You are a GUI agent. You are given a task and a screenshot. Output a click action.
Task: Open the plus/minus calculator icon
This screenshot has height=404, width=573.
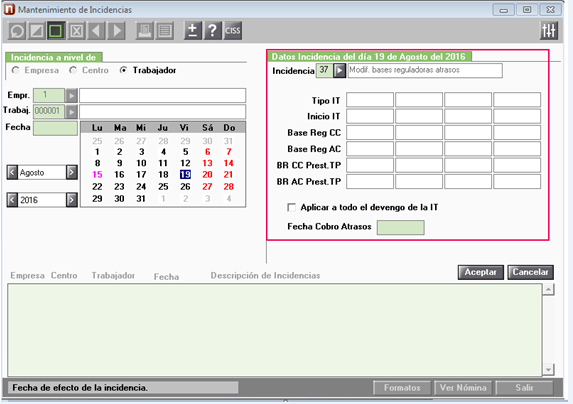tap(193, 31)
